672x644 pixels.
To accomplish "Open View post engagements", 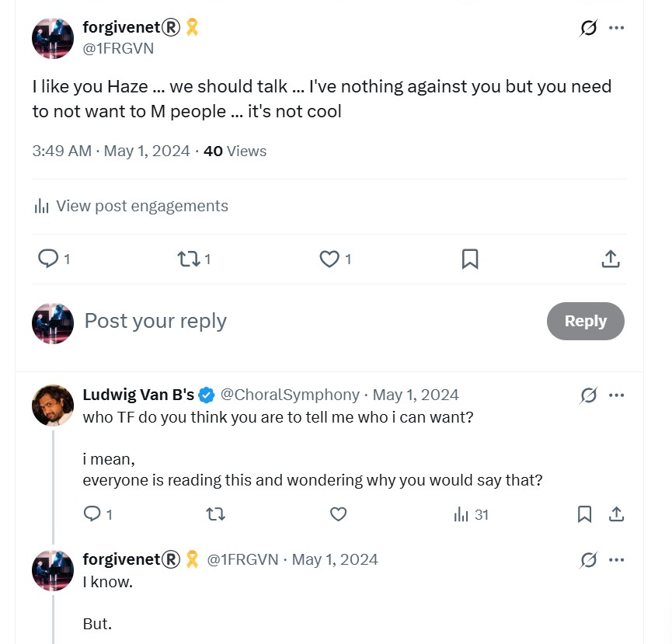I will [x=131, y=206].
